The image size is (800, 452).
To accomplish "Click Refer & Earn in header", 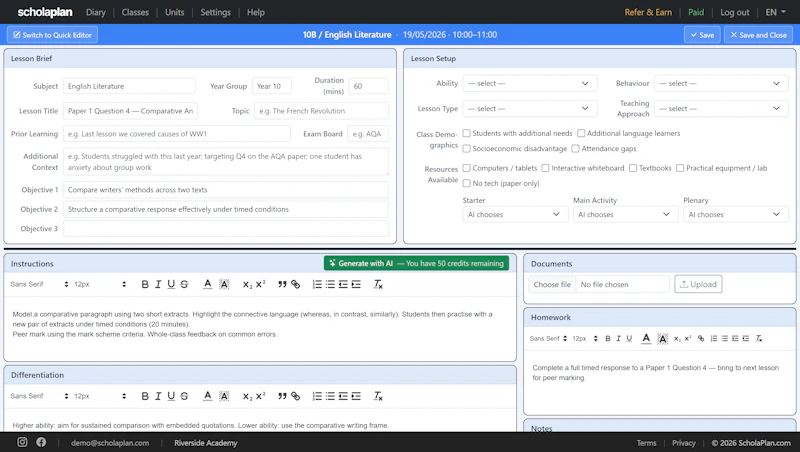I will coord(648,12).
